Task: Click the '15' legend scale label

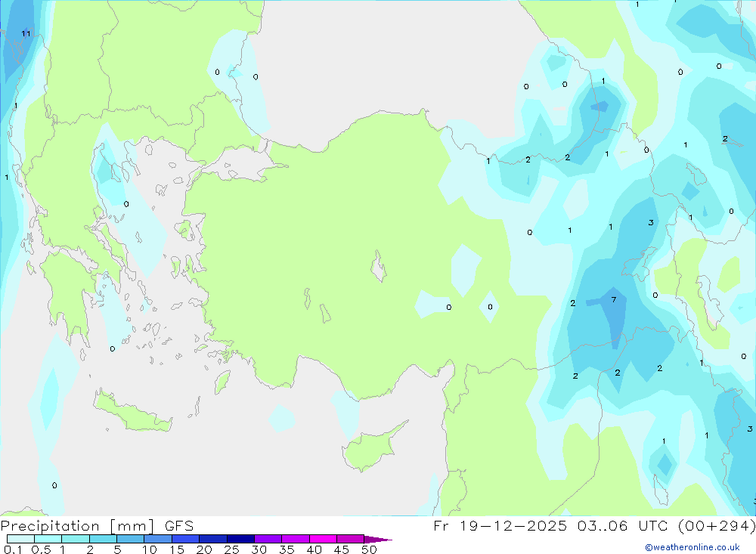Action: pos(177,549)
